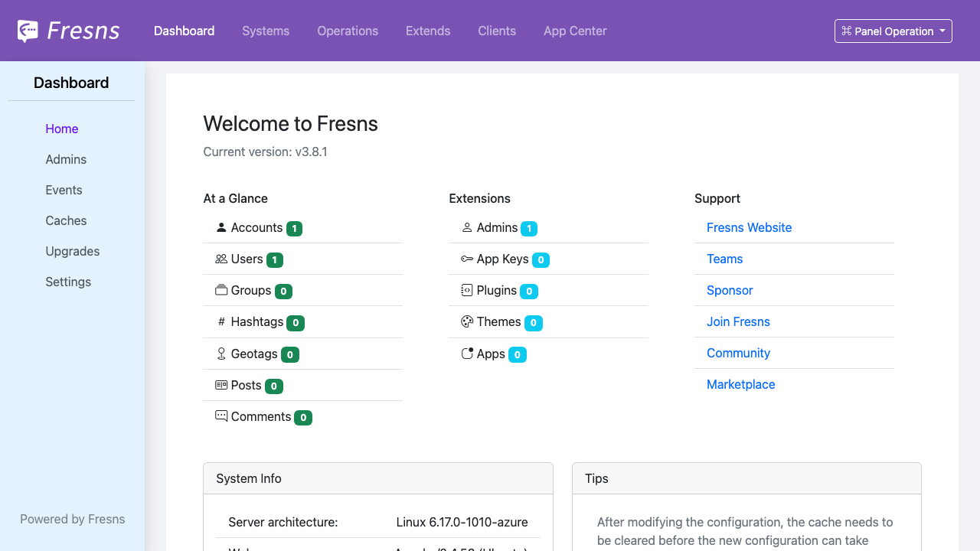Click the Powered by Fresns footer text

click(x=72, y=519)
